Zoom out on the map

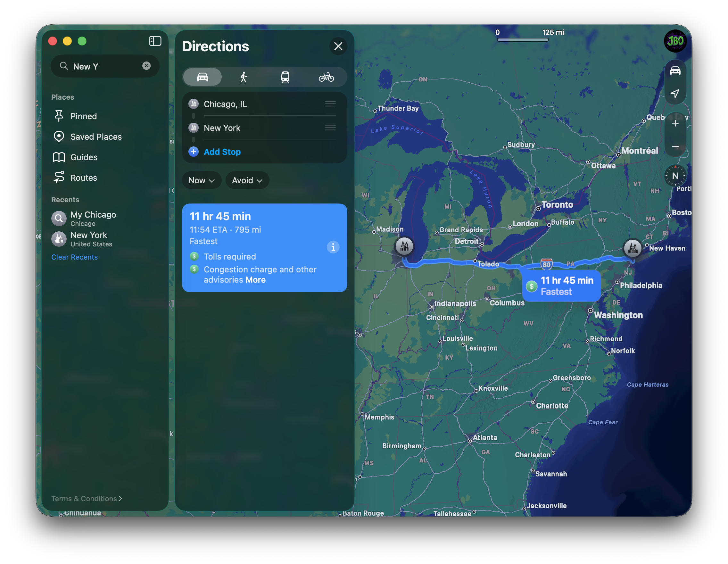pos(675,146)
